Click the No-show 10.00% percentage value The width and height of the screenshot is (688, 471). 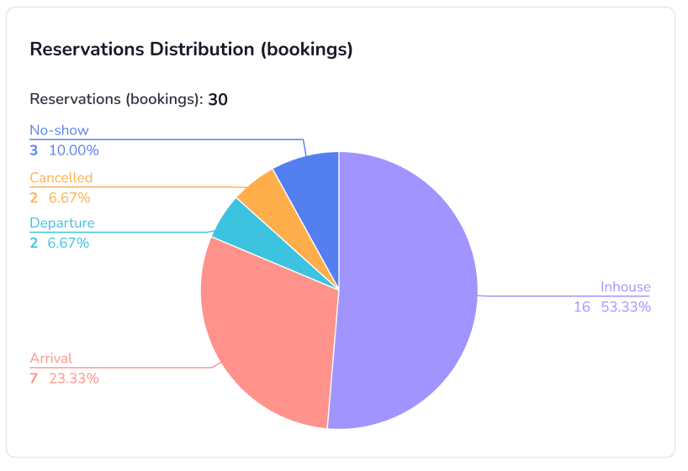[x=74, y=150]
